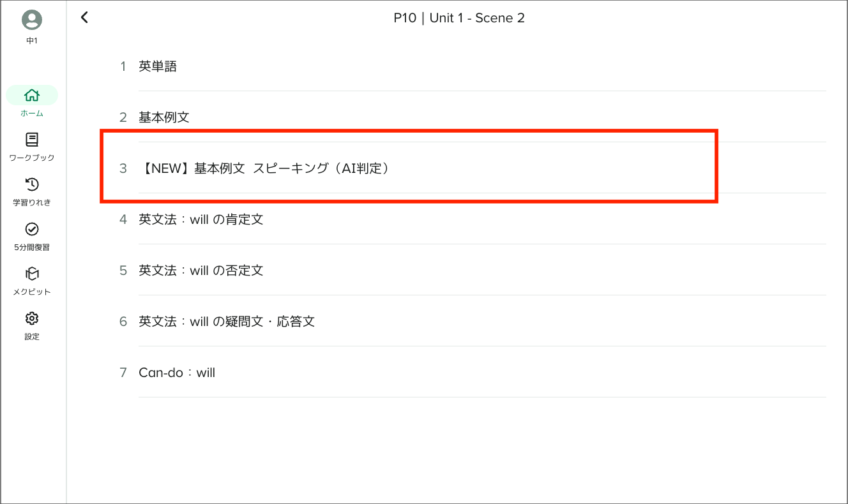
Task: Click the user profile avatar icon
Action: [32, 20]
